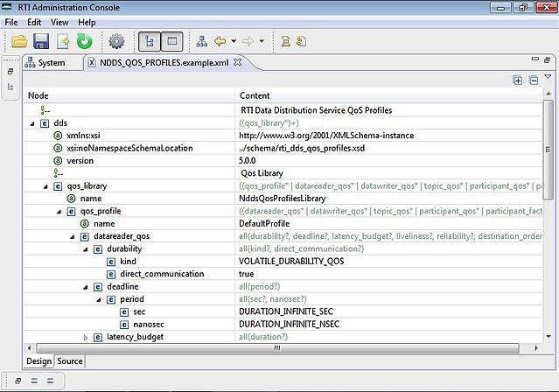Image resolution: width=559 pixels, height=392 pixels.
Task: Select the direct_communication element row
Action: (283, 274)
